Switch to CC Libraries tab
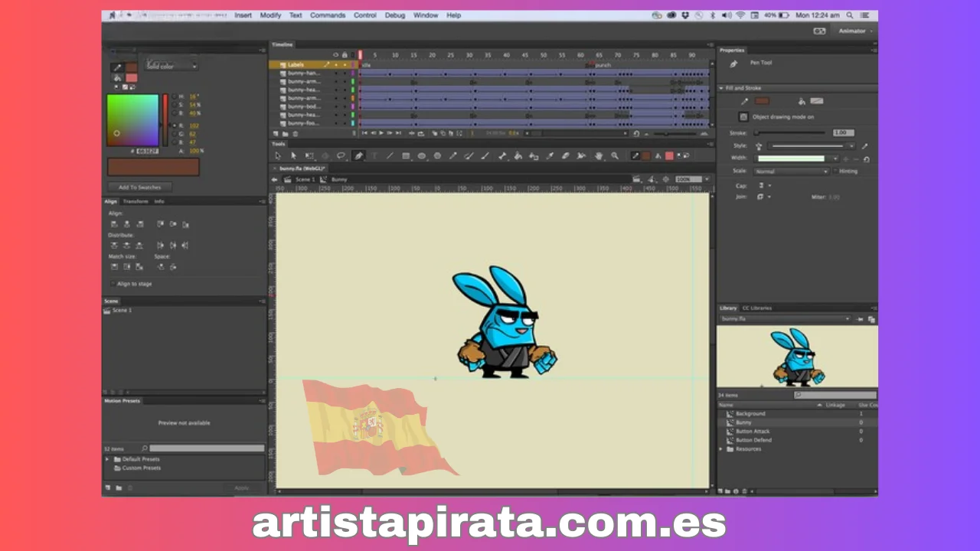 click(x=757, y=308)
